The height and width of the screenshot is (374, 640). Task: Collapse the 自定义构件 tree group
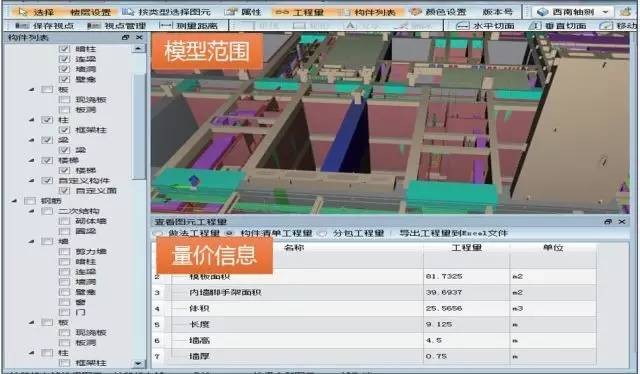click(x=32, y=180)
